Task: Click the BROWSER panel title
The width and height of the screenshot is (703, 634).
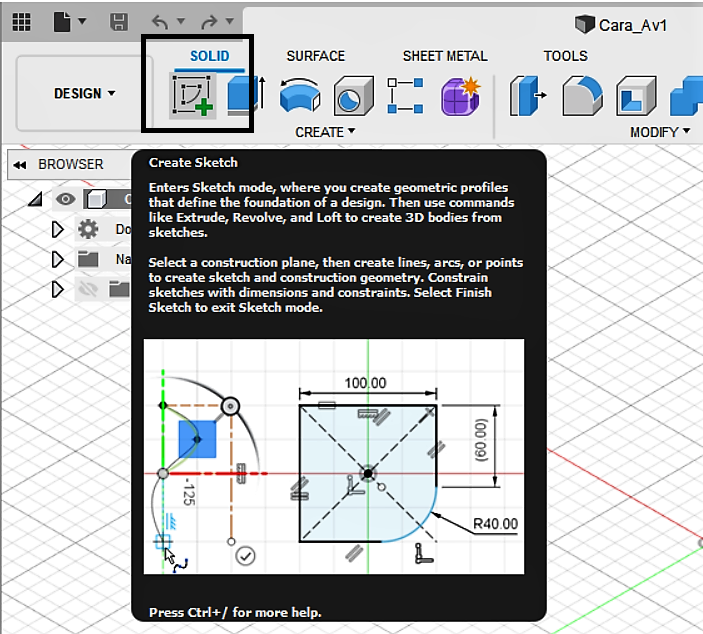Action: (70, 164)
